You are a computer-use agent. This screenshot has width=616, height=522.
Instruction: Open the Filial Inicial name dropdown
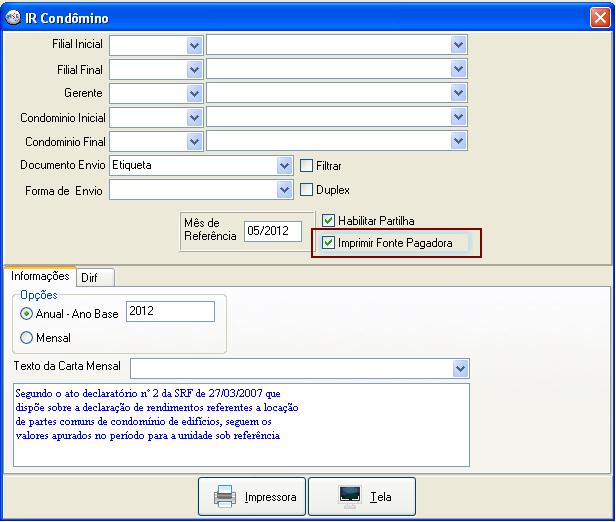pos(459,45)
